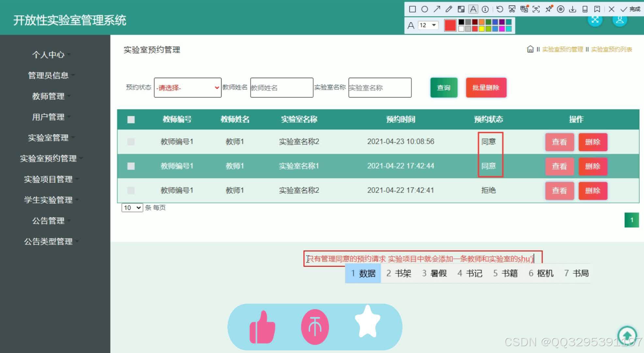Screen dimensions: 644x353
Task: Open 实验项目管理 sidebar menu
Action: (48, 179)
